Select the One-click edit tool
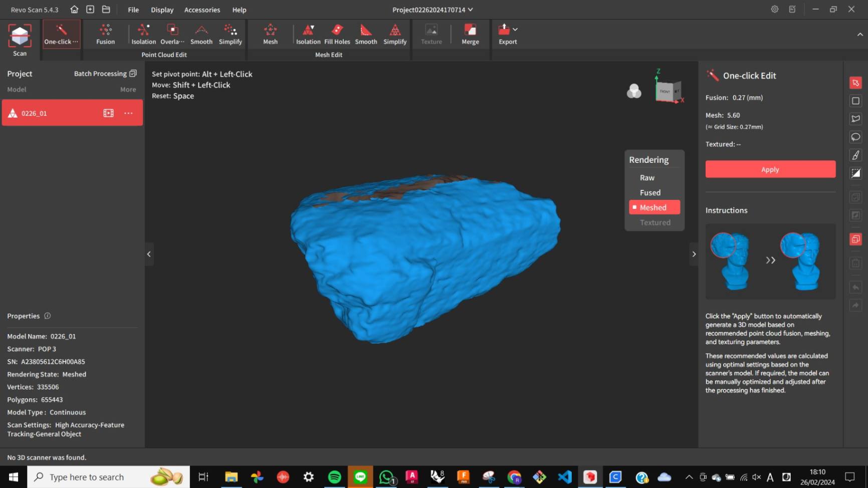The width and height of the screenshot is (868, 488). pos(61,34)
